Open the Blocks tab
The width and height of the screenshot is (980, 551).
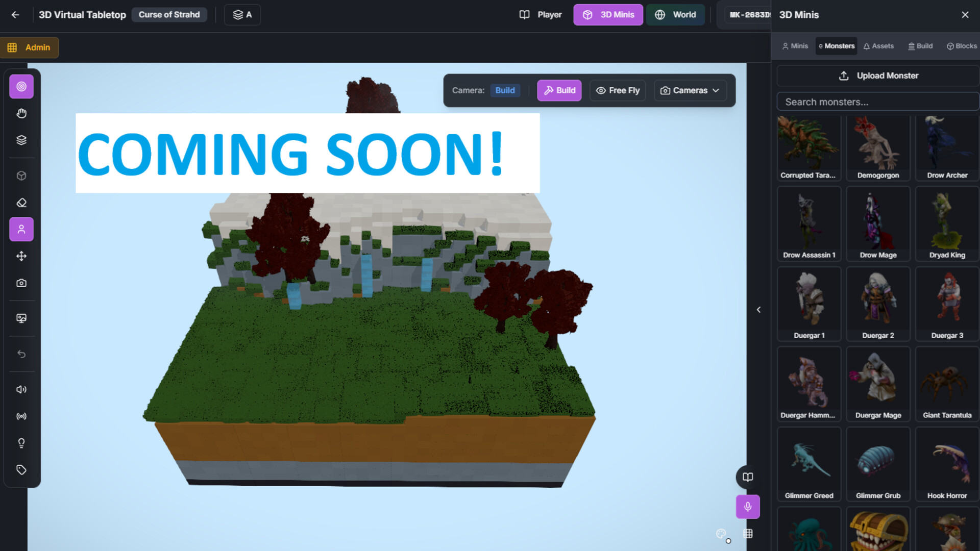[x=962, y=46]
